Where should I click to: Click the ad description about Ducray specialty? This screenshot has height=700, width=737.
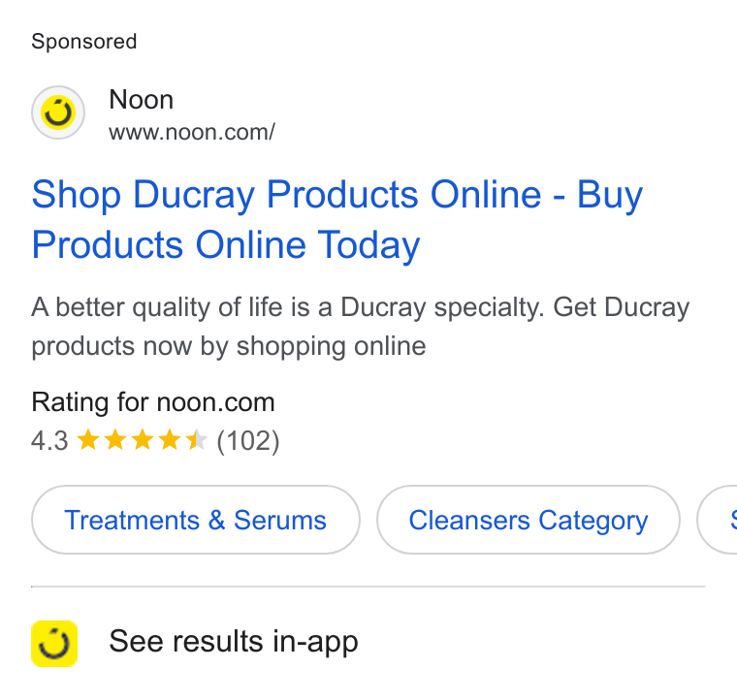(x=361, y=327)
